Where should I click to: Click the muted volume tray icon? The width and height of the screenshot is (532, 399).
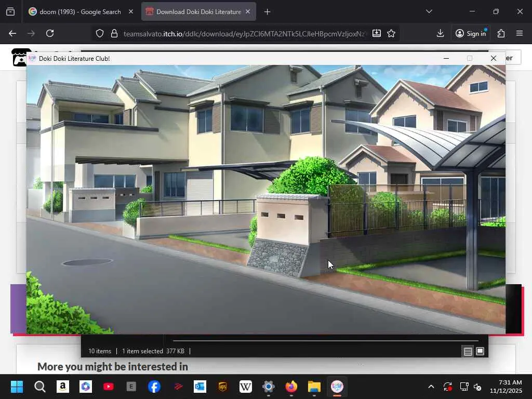(477, 387)
